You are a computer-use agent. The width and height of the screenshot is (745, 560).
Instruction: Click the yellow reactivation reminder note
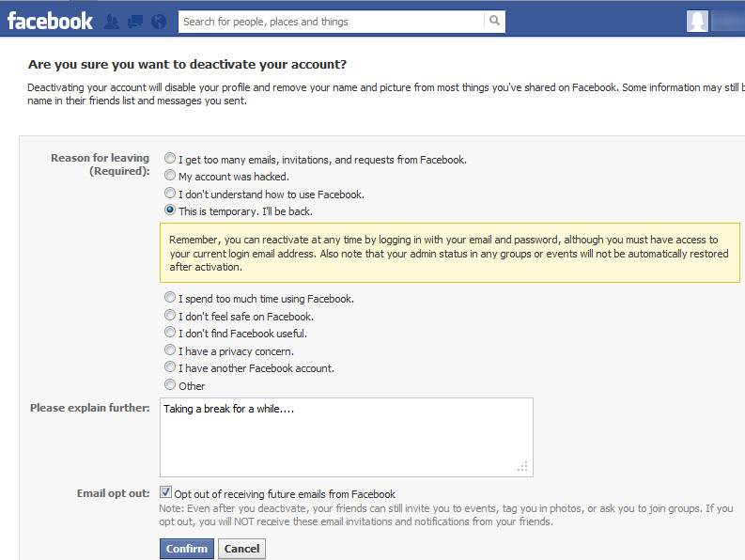(450, 253)
